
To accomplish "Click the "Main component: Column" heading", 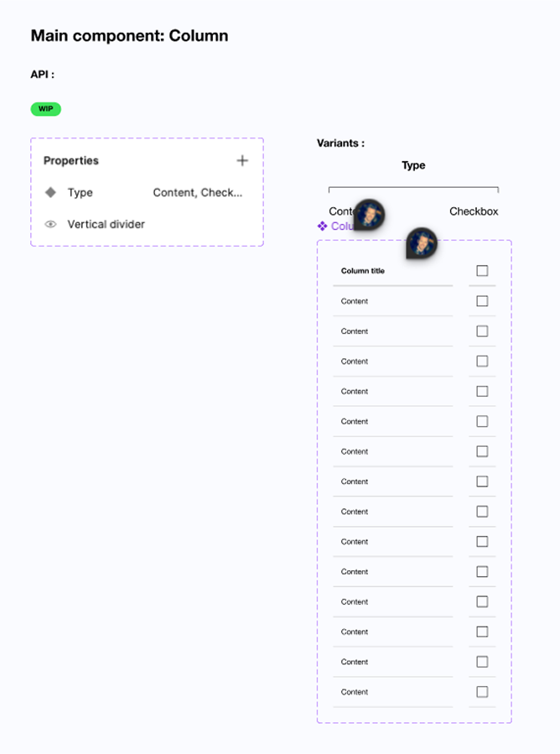I will (129, 36).
